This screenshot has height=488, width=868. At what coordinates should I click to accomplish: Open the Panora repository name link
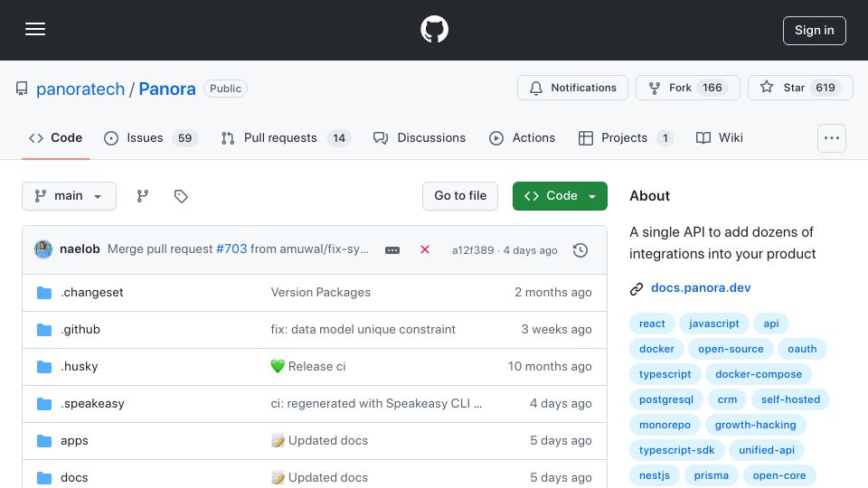tap(167, 89)
